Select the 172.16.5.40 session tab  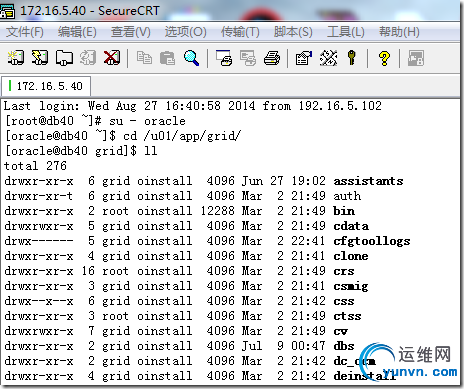(46, 86)
